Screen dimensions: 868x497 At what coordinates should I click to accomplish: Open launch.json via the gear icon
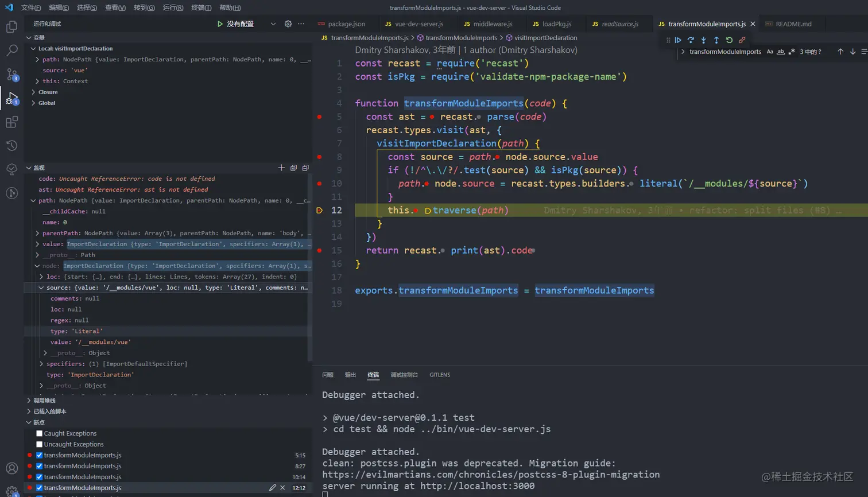coord(288,24)
